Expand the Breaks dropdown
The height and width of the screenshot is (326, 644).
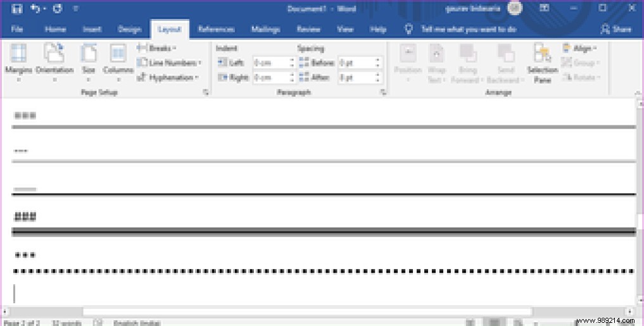(156, 49)
